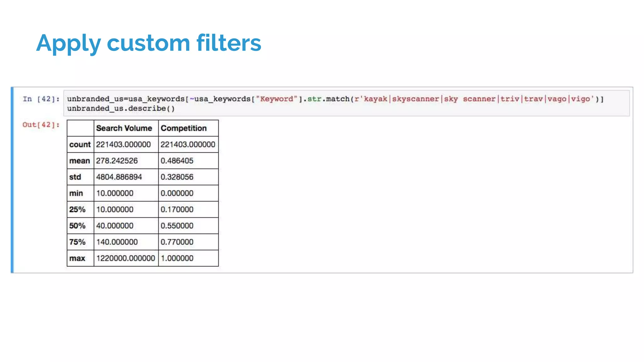Screen dimensions: 644x362
Task: Click the 'Apply custom filters' slide title
Action: tap(148, 43)
